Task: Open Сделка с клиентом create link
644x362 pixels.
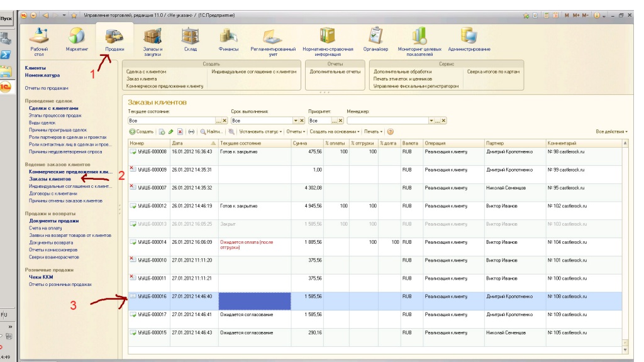Action: point(146,72)
